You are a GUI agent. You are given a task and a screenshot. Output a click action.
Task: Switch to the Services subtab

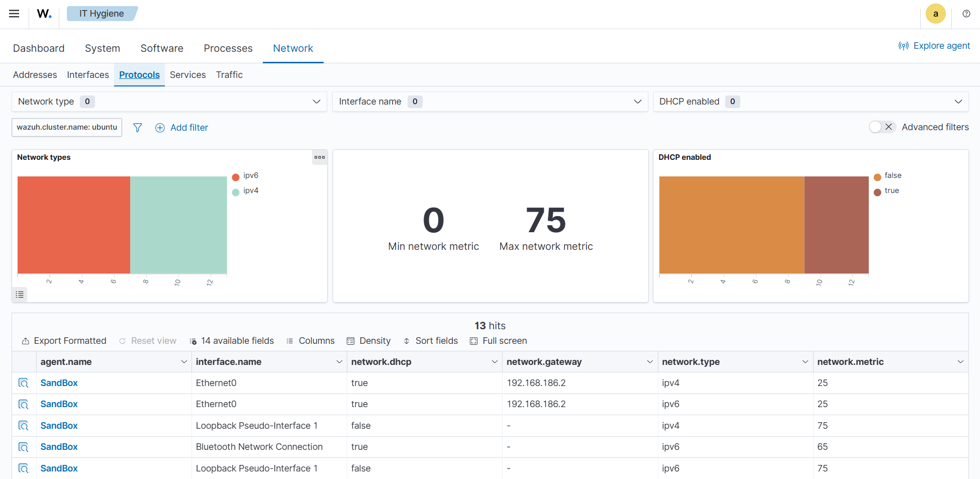point(187,74)
